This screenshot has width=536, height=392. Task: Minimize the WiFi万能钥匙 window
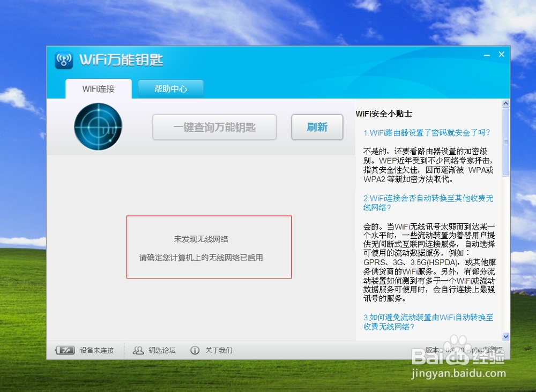click(x=486, y=54)
